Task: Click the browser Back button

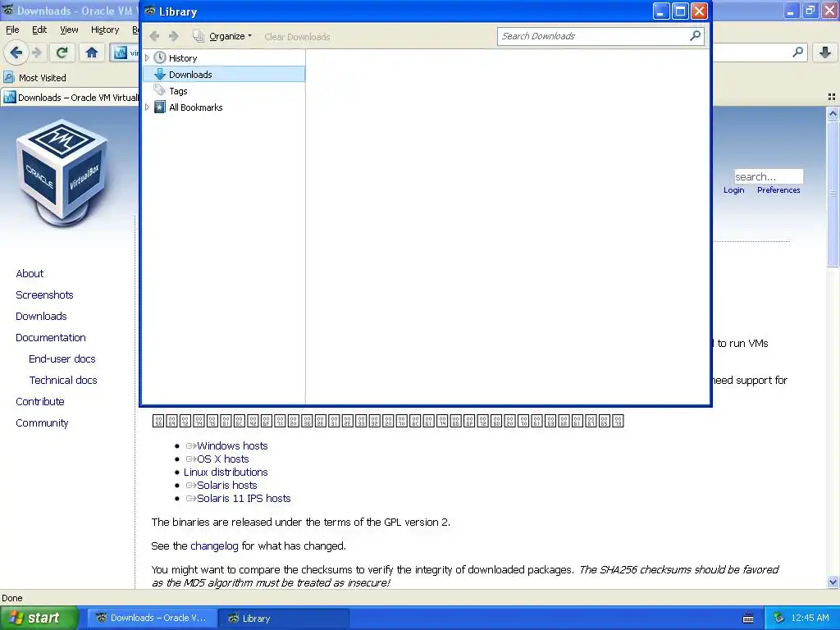Action: pyautogui.click(x=16, y=52)
